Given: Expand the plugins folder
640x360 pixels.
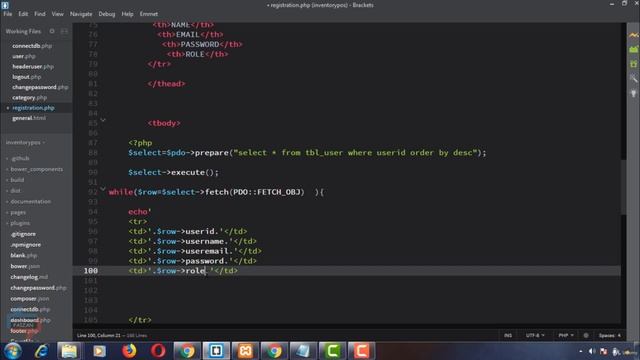Looking at the screenshot, I should coord(19,223).
